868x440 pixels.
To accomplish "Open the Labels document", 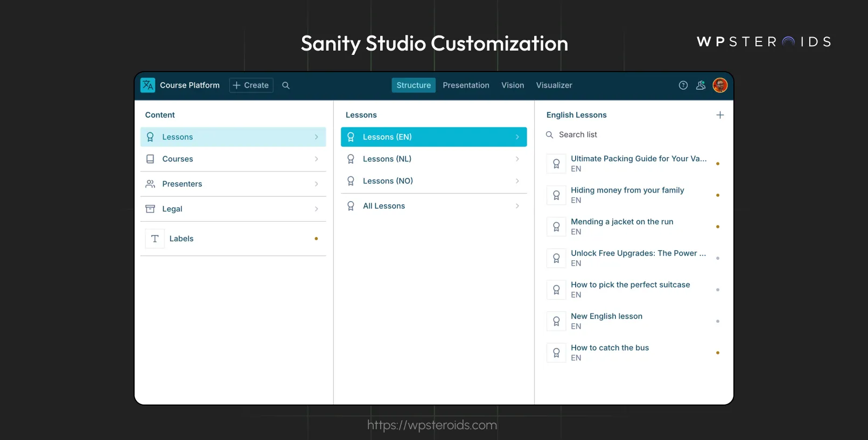I will tap(233, 239).
